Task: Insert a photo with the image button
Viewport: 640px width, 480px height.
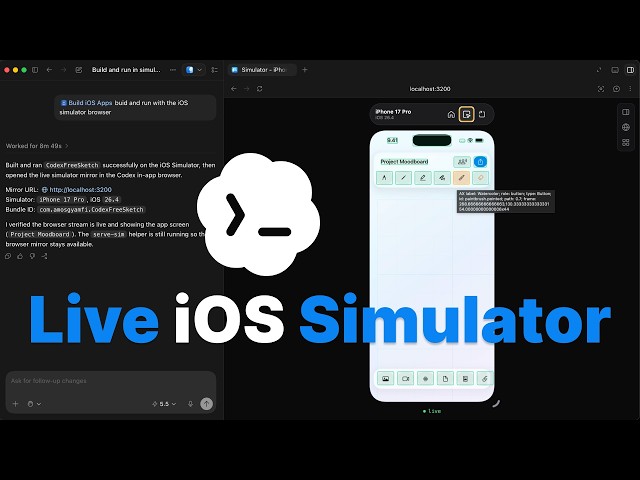Action: point(385,379)
